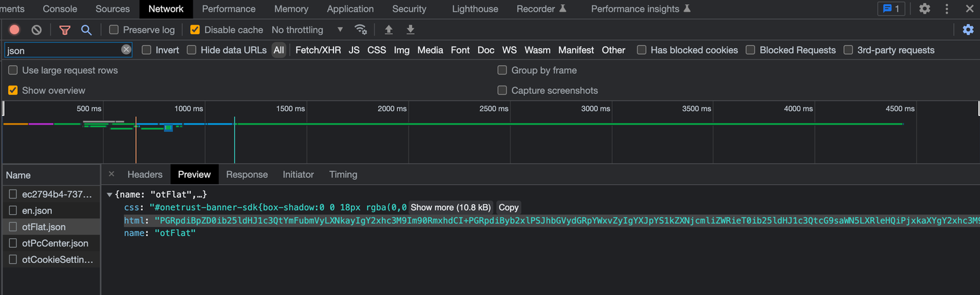Click Show more (10.8 kB) button
The height and width of the screenshot is (295, 980).
(x=450, y=207)
